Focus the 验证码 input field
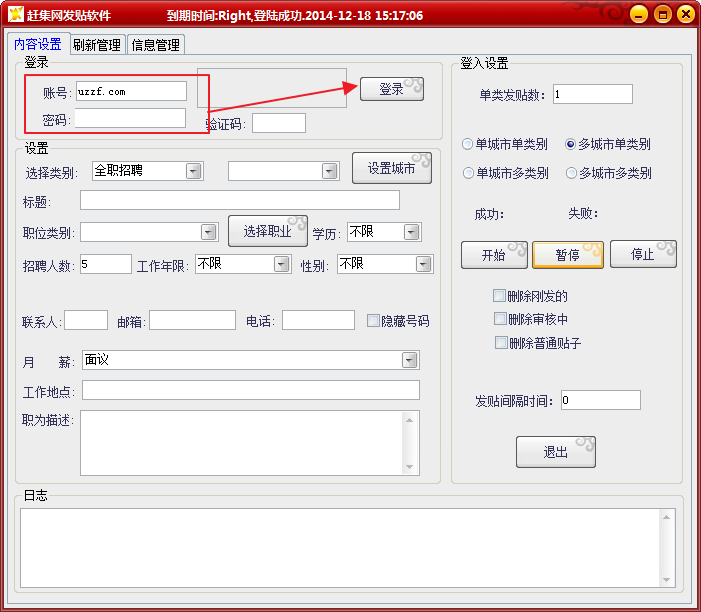 (x=279, y=123)
